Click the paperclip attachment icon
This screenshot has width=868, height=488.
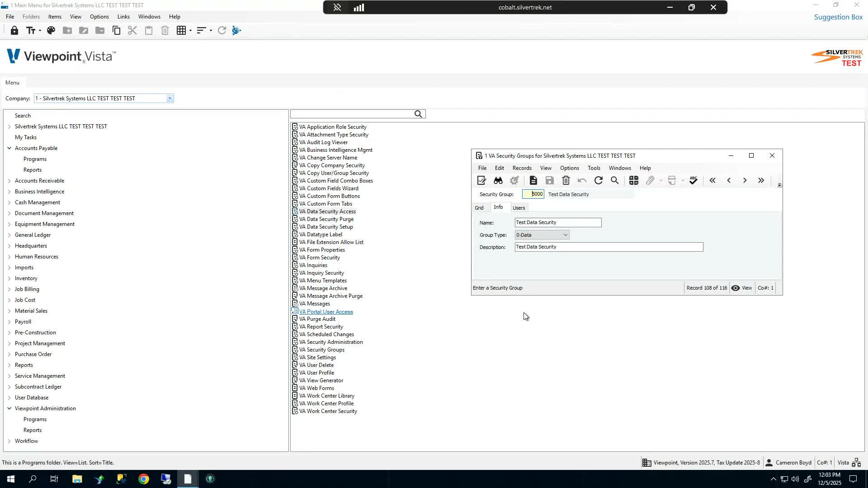(650, 181)
